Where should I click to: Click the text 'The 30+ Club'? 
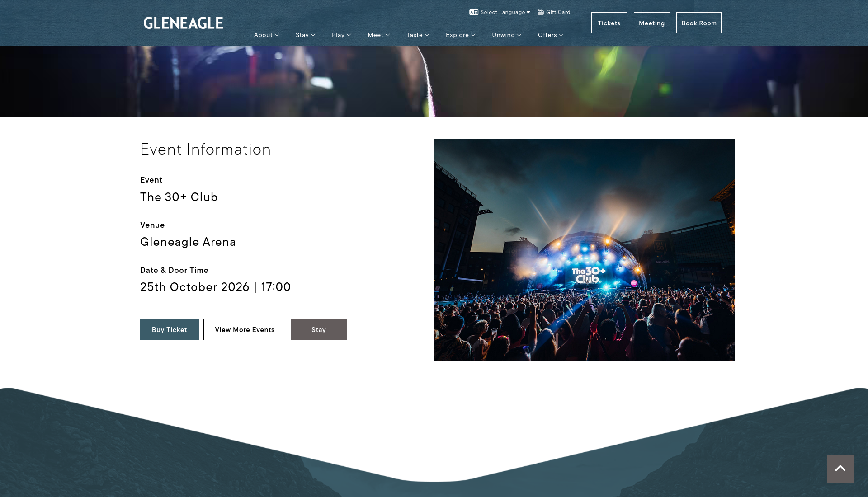click(x=179, y=197)
